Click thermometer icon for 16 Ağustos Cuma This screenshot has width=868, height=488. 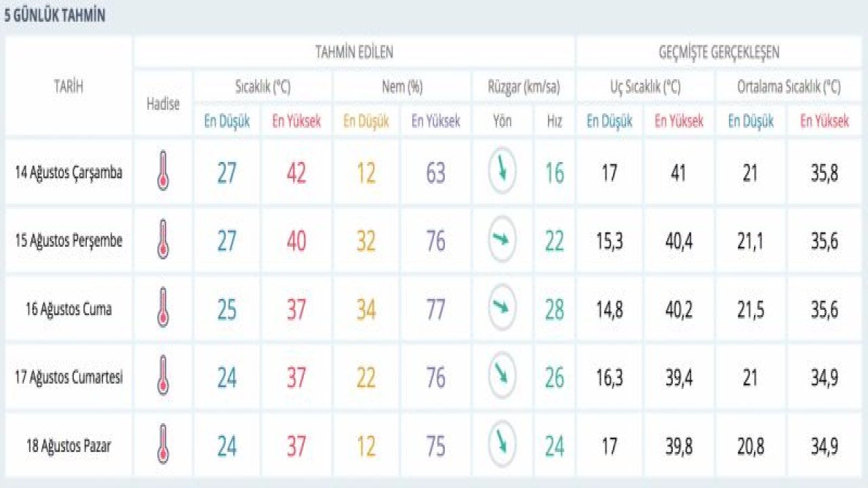(163, 308)
